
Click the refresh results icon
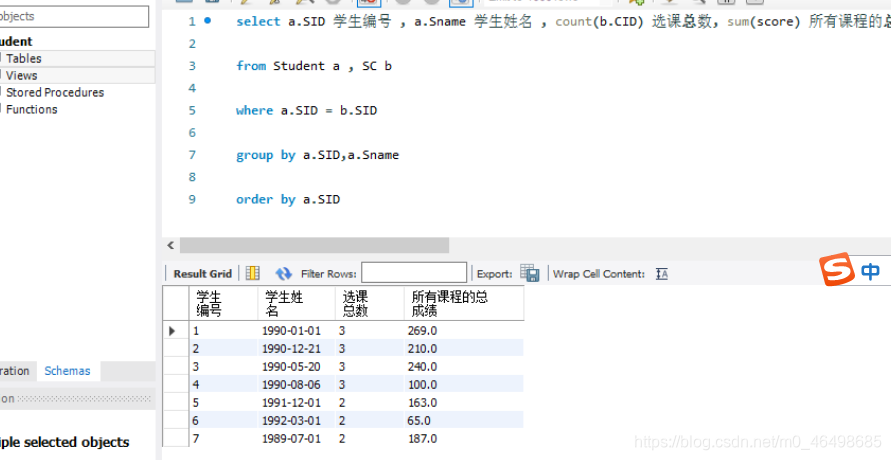(x=284, y=273)
